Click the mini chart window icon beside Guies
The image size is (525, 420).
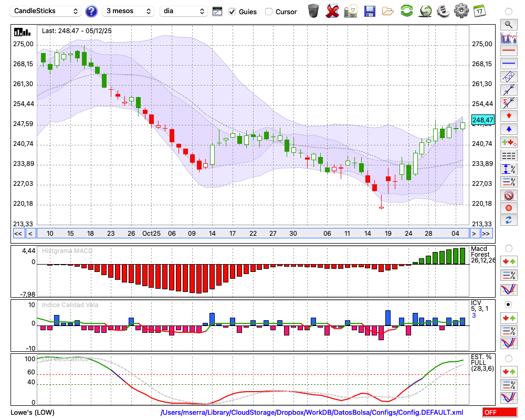click(217, 12)
